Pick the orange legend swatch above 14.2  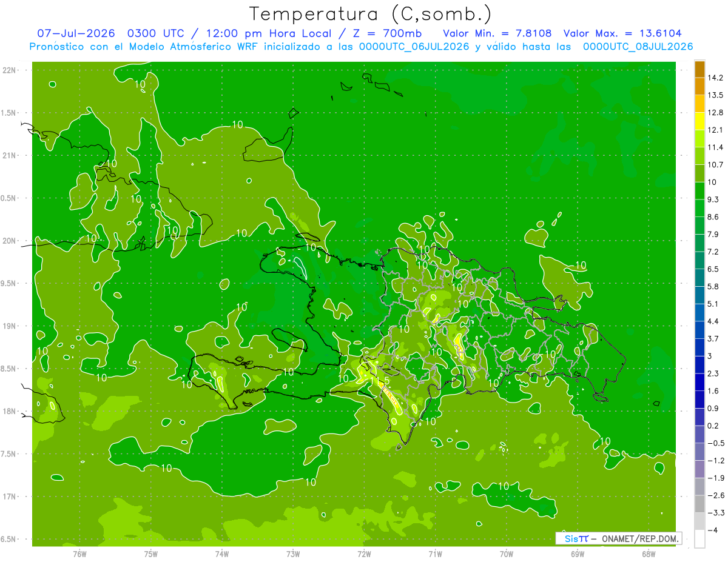699,69
